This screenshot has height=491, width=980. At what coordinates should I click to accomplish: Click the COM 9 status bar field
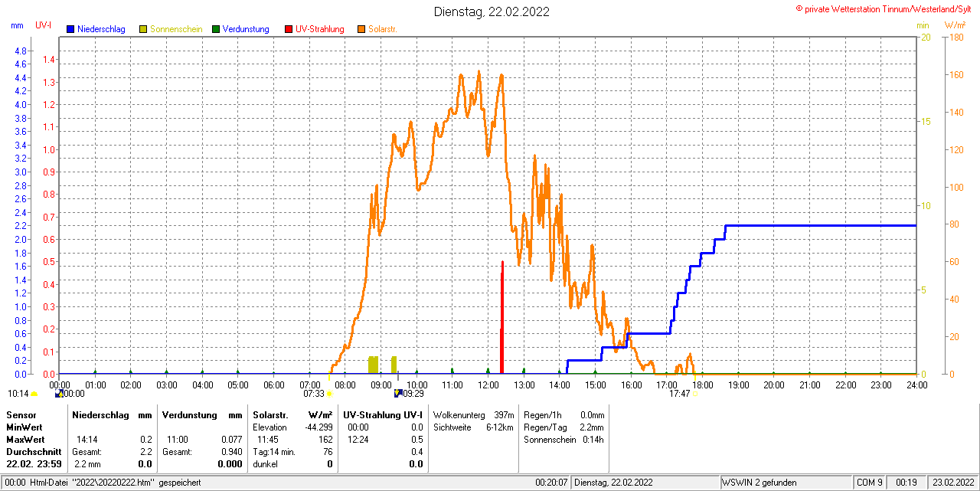tap(870, 483)
